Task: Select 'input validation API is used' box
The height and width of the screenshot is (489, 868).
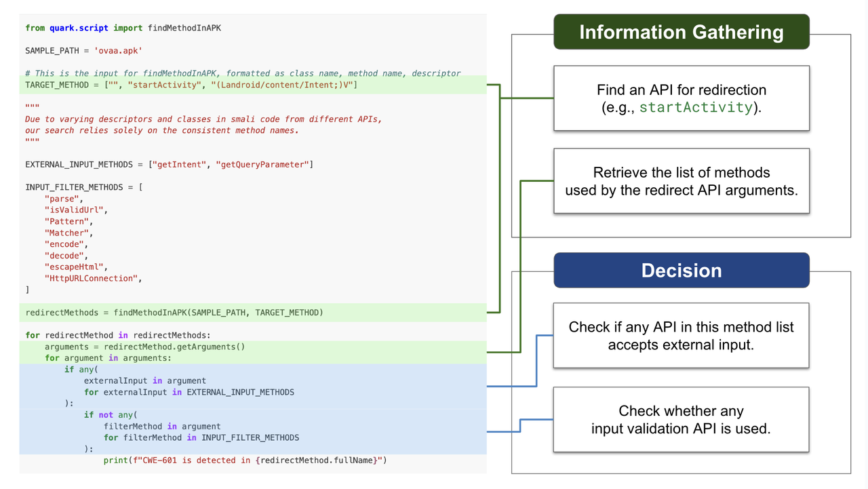Action: coord(682,419)
